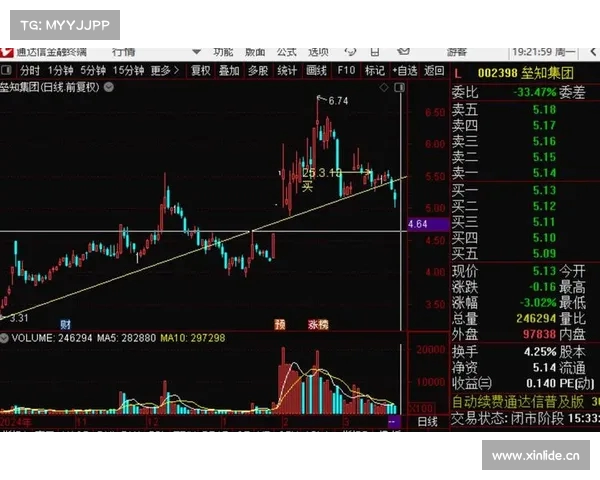Open the 行情 menu
The image size is (600, 480).
pos(124,52)
